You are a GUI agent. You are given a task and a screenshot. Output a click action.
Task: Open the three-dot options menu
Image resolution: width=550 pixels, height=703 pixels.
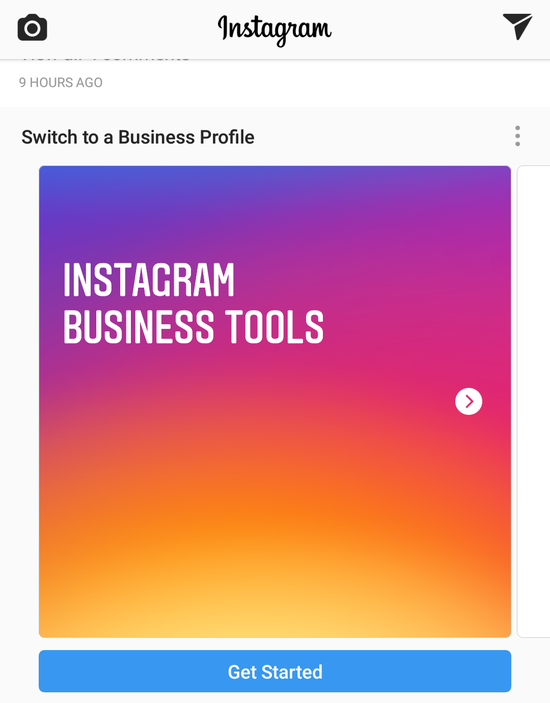pos(517,136)
